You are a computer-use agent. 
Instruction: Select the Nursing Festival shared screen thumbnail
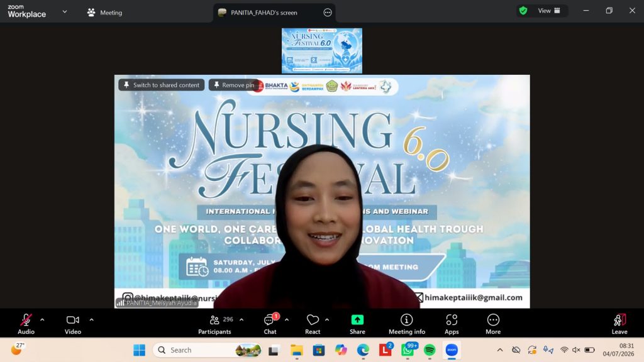click(321, 51)
